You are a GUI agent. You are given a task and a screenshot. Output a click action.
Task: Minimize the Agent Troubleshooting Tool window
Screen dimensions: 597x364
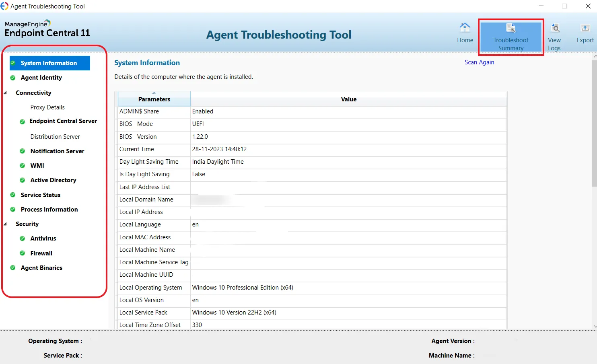coord(541,6)
